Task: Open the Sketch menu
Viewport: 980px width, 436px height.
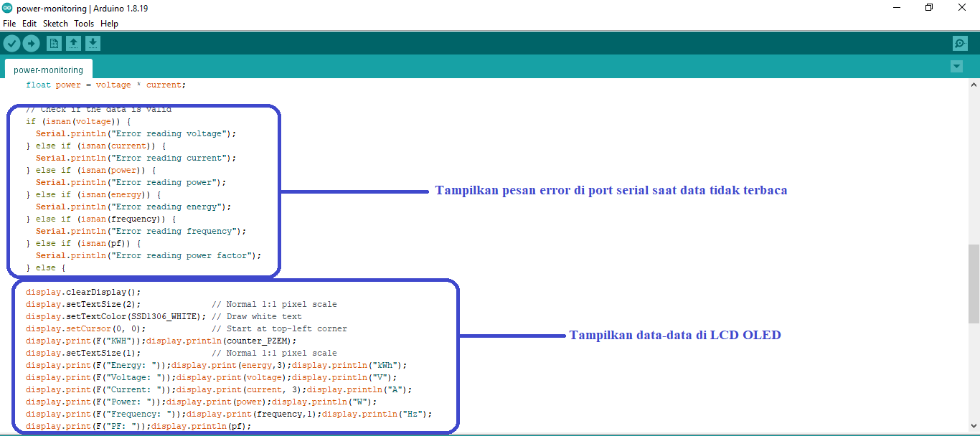Action: [55, 24]
